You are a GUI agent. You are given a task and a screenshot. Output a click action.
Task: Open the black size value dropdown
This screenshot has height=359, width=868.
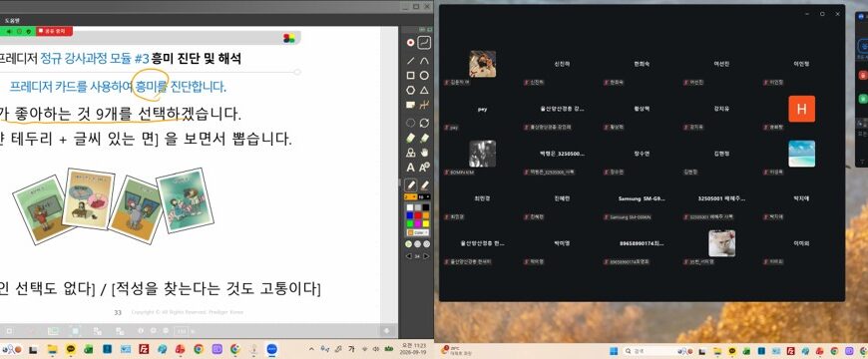tap(425, 196)
